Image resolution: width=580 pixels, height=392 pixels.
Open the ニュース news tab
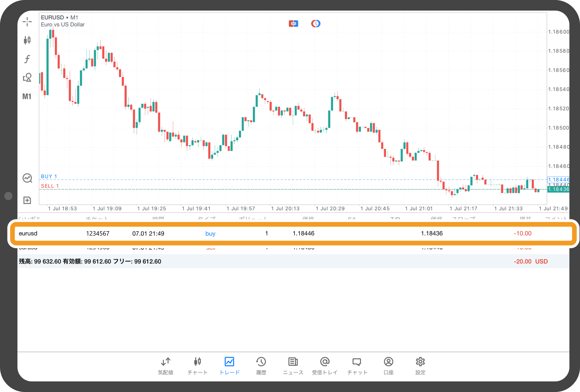[x=293, y=366]
